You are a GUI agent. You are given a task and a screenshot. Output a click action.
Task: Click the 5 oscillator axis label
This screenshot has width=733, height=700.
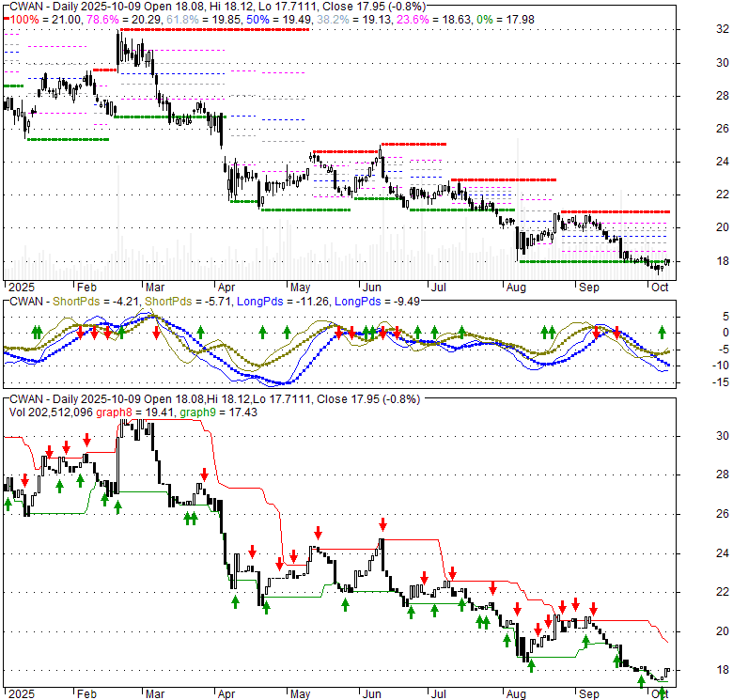click(x=725, y=317)
